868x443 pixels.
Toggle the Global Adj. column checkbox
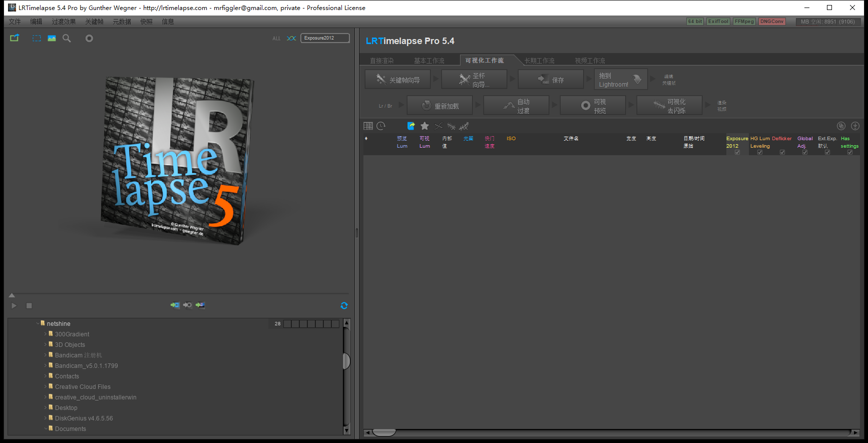coord(805,152)
